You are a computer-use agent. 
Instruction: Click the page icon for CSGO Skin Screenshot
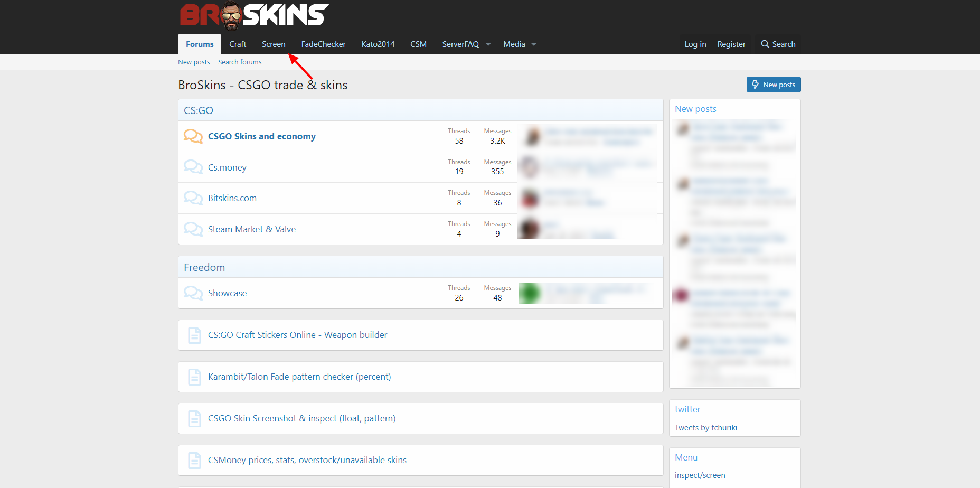(x=195, y=419)
